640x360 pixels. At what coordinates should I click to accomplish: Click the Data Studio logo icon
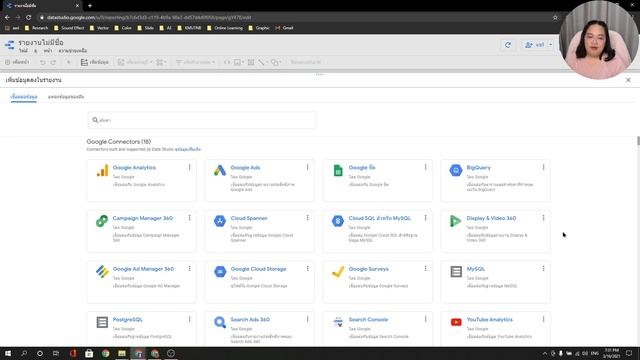(9, 45)
